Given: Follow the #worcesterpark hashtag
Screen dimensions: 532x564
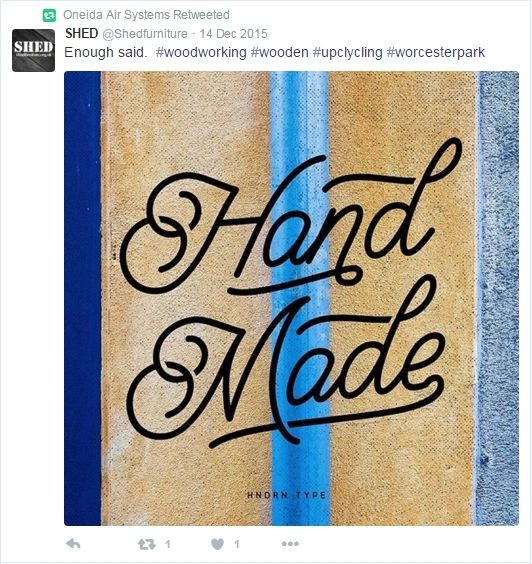Looking at the screenshot, I should [436, 53].
